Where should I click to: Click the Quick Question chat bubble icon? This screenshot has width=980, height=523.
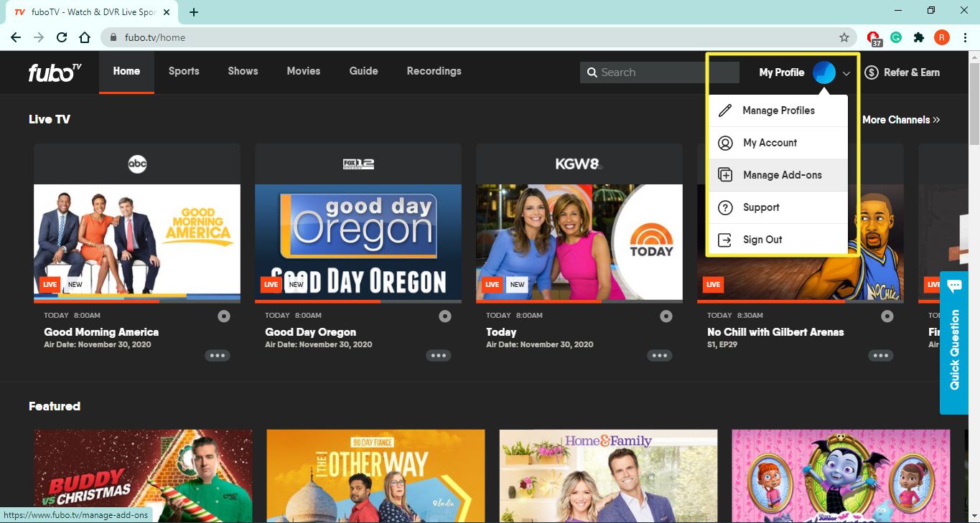954,287
